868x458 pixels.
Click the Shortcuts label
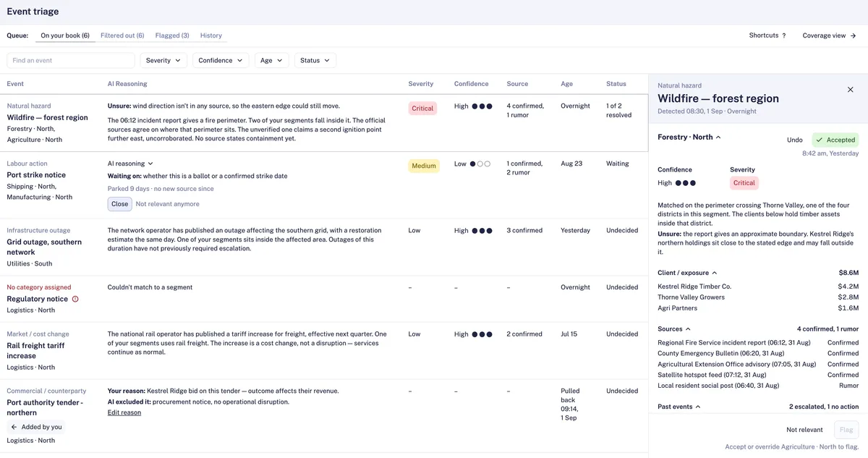click(x=763, y=35)
